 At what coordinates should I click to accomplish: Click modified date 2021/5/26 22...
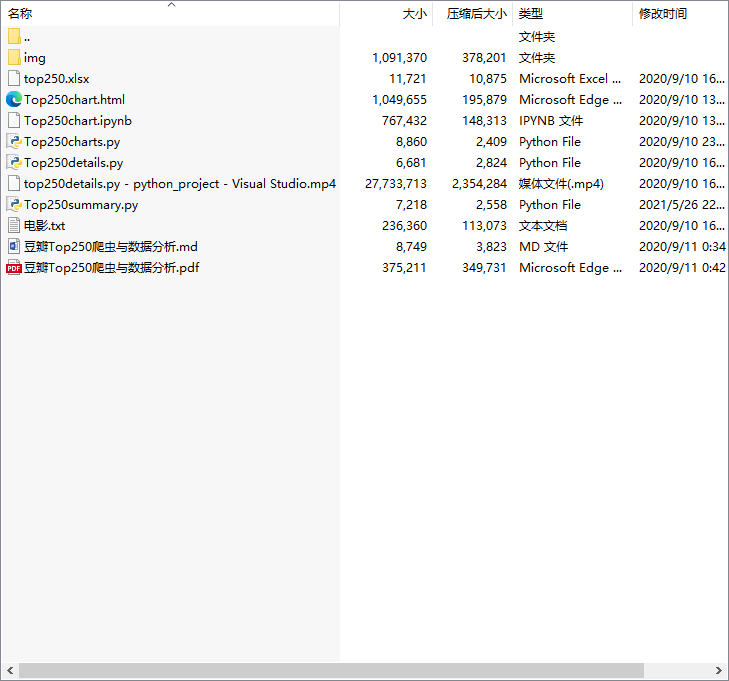pos(682,205)
